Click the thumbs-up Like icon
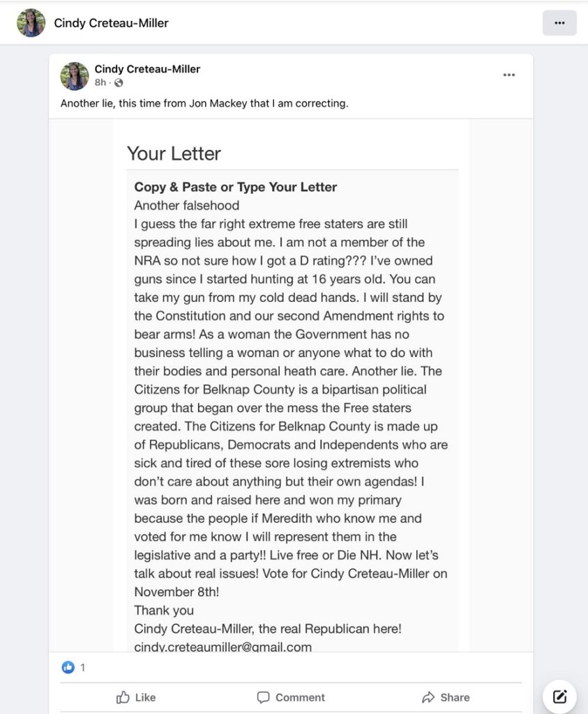The height and width of the screenshot is (714, 588). 123,697
